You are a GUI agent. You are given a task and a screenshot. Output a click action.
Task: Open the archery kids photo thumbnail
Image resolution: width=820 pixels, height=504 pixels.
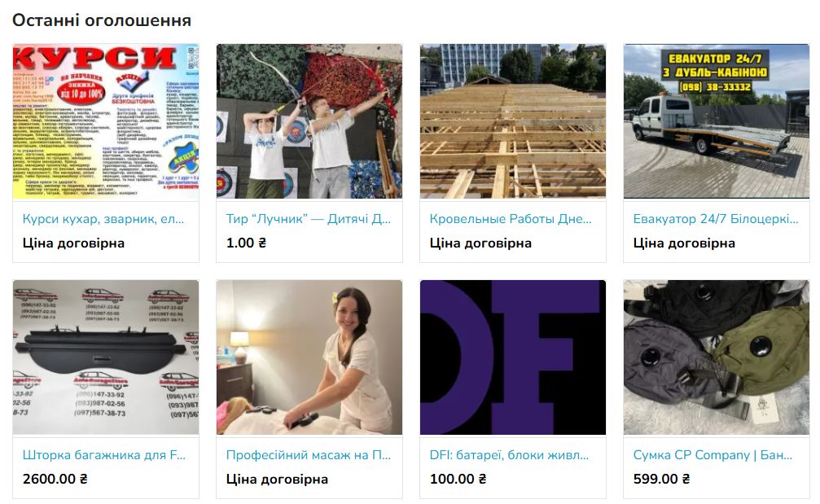coord(309,121)
